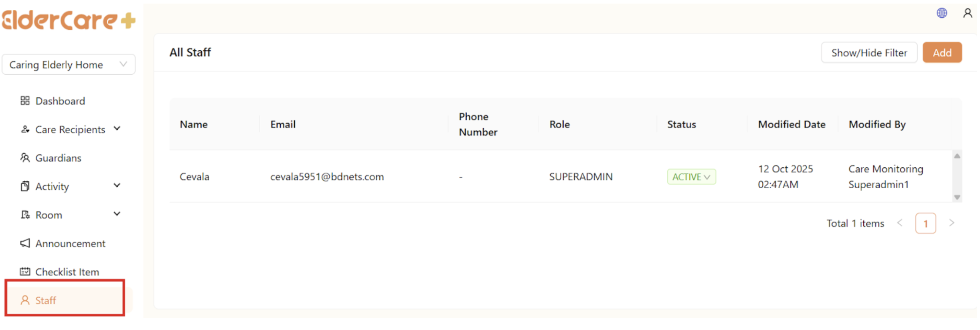The image size is (980, 330).
Task: Open the Caring Elderly Home facility selector
Action: tap(68, 64)
